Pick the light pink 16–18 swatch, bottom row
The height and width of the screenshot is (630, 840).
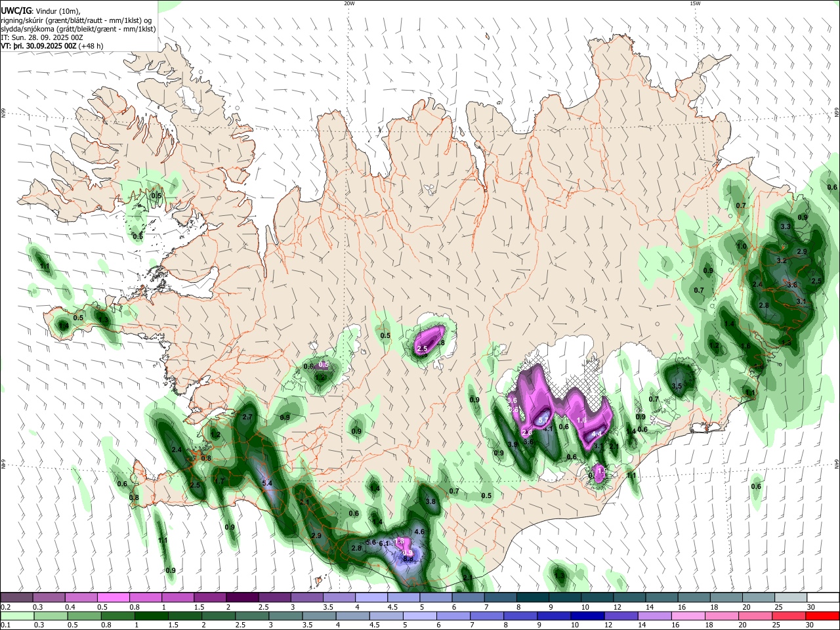[x=687, y=616]
